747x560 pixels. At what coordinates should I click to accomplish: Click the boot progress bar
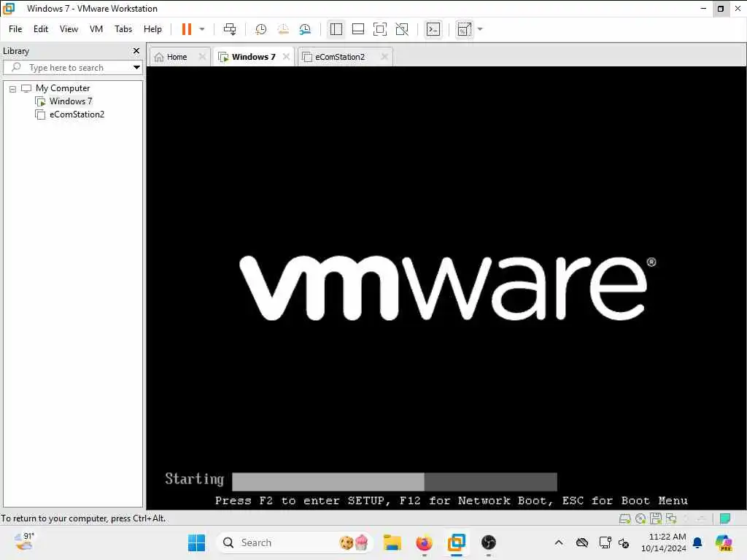[x=395, y=481]
